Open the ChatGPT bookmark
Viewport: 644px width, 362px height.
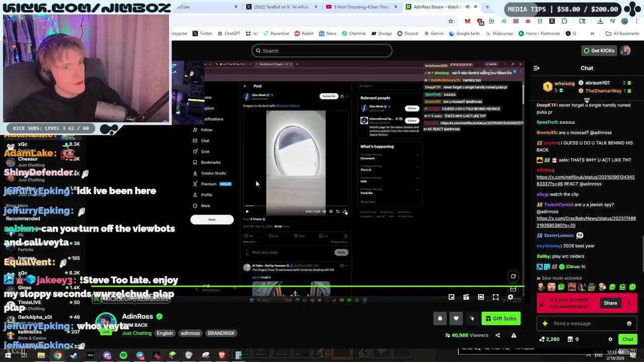(x=228, y=34)
